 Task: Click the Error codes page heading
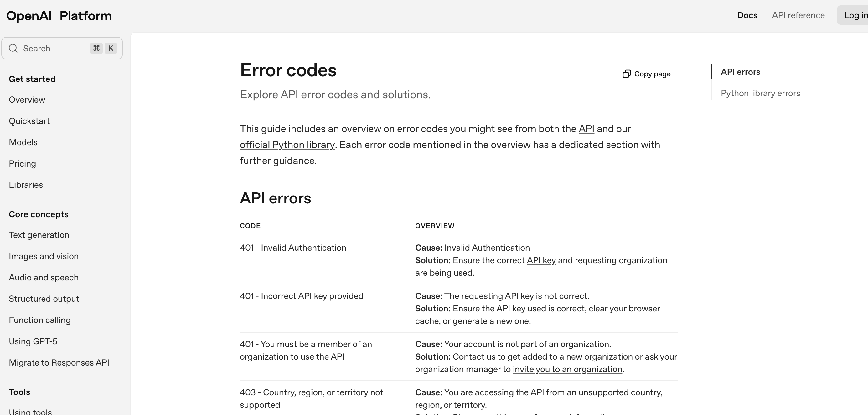pyautogui.click(x=288, y=70)
